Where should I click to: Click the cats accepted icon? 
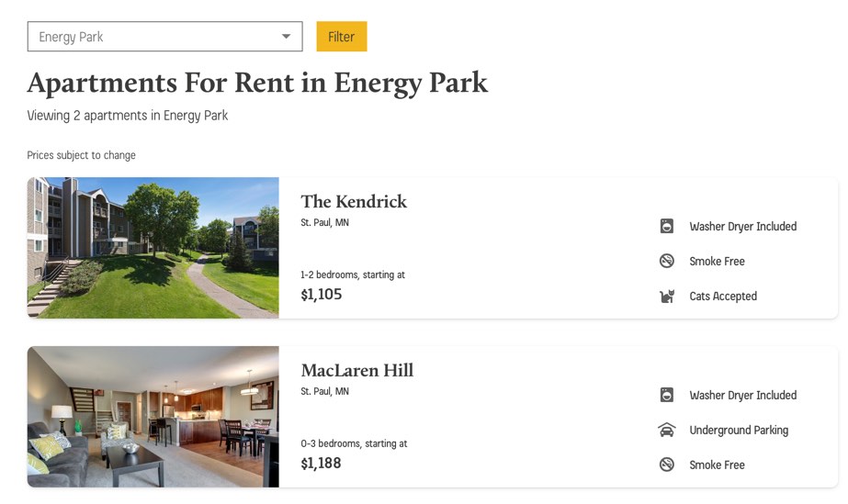click(667, 296)
